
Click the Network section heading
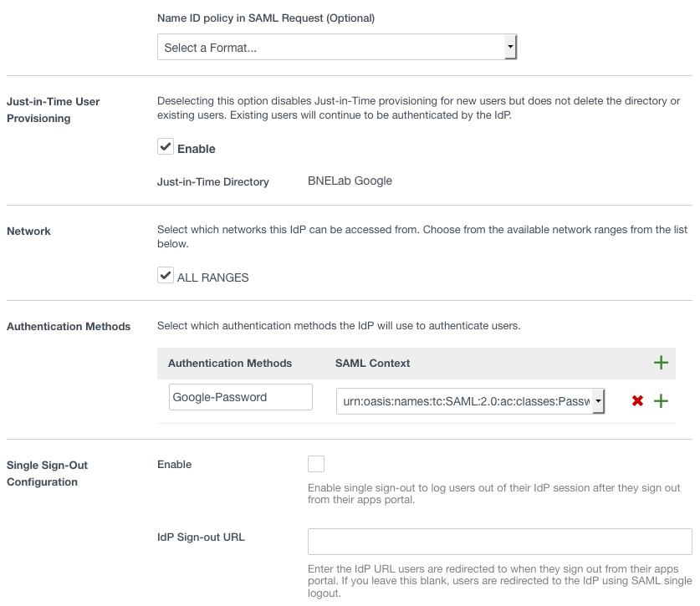[28, 231]
